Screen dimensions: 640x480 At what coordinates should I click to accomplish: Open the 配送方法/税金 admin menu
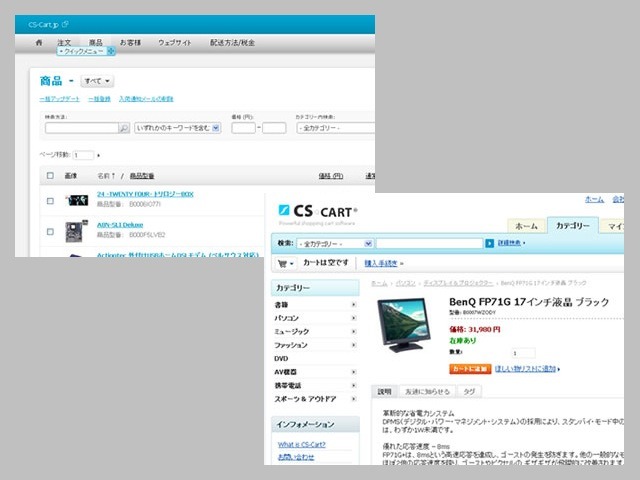click(x=232, y=42)
